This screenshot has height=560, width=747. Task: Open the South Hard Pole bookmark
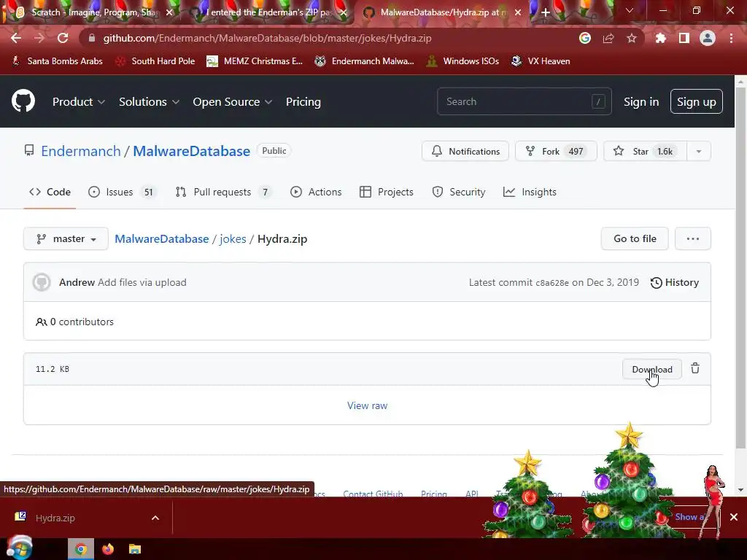pyautogui.click(x=155, y=61)
